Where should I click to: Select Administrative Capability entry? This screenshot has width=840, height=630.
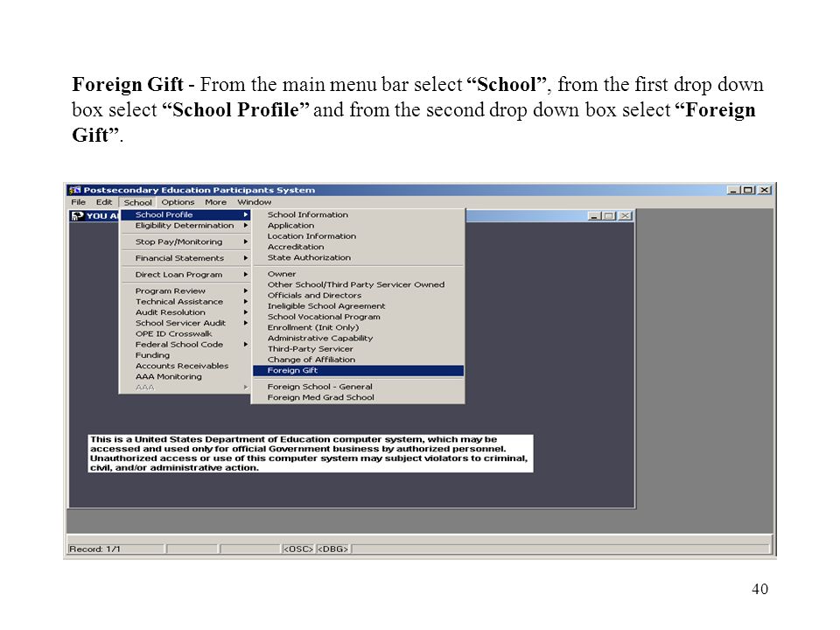[358, 338]
